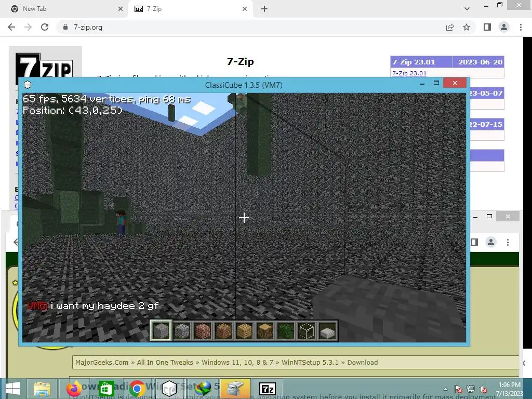The image size is (532, 399).
Task: Open the Chrome tab search chevron
Action: coord(467,9)
